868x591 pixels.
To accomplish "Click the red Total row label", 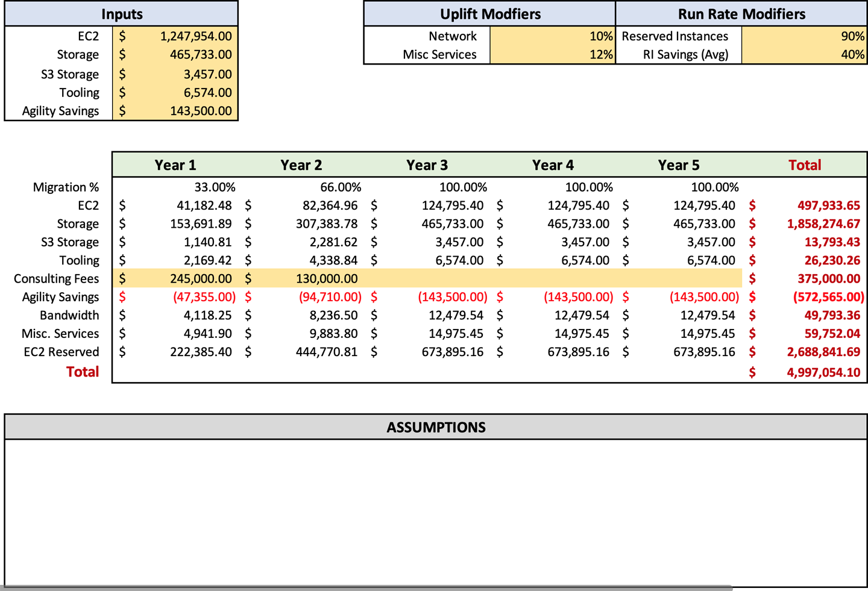I will 83,372.
